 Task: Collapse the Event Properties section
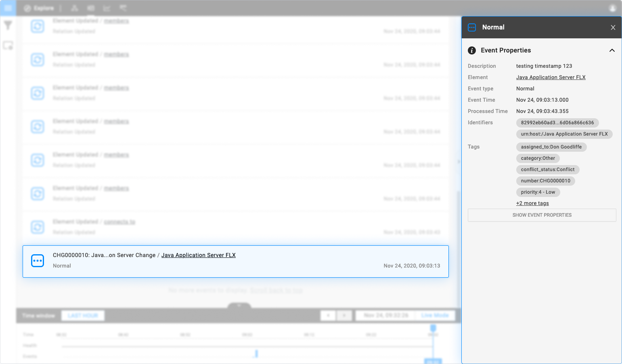612,50
